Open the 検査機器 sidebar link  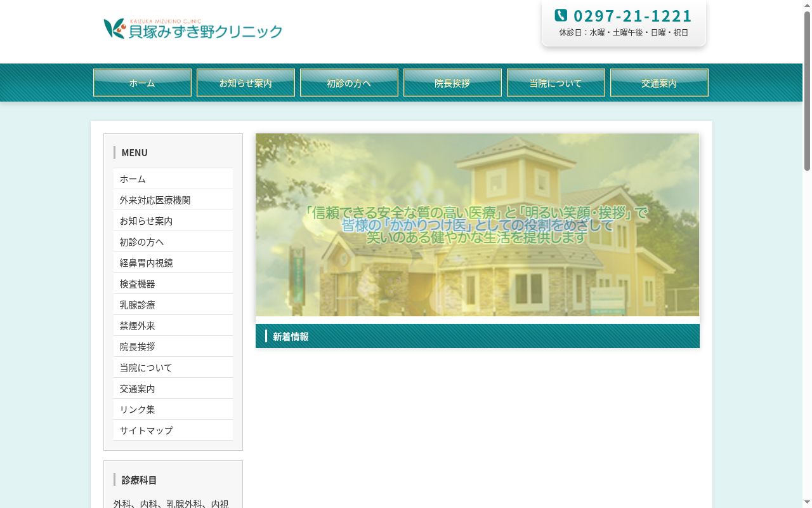point(173,284)
